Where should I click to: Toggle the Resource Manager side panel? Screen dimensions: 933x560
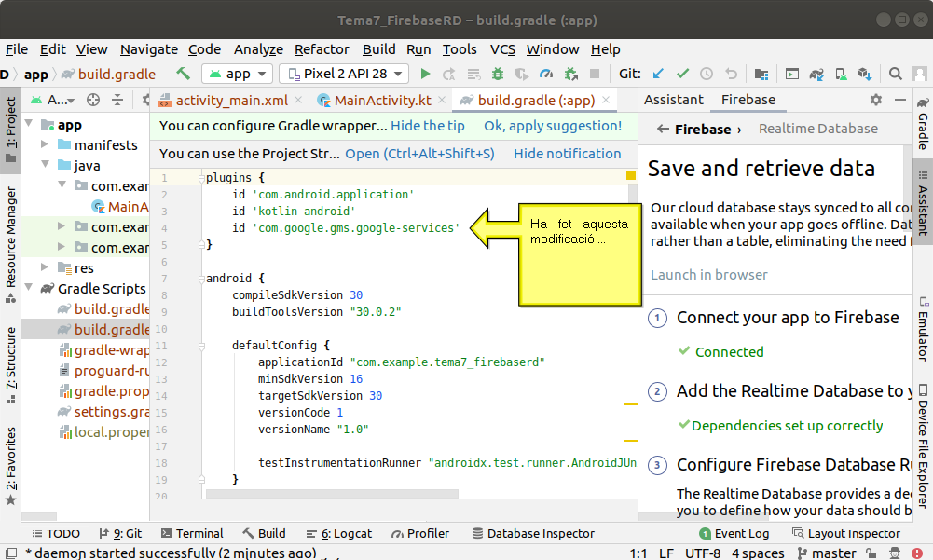[x=10, y=244]
